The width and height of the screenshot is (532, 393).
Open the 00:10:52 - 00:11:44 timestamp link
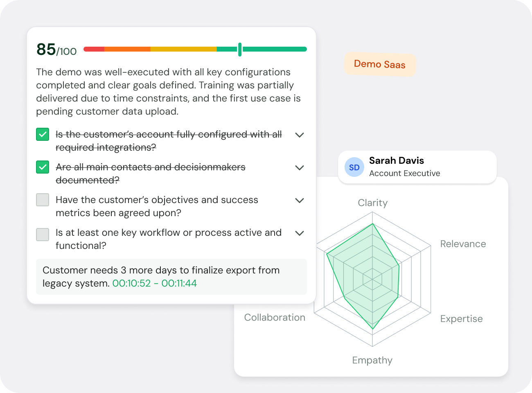pos(154,283)
